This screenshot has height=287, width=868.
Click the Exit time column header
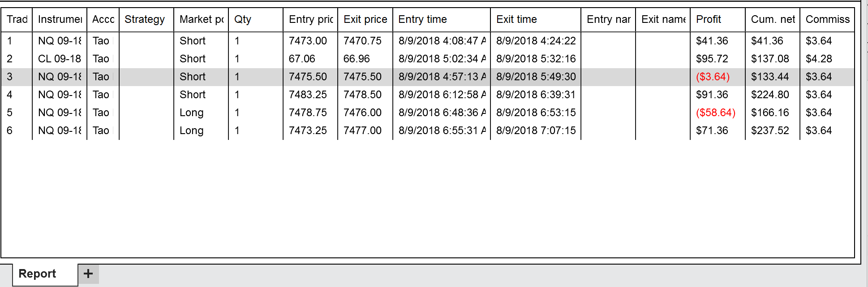click(x=536, y=20)
